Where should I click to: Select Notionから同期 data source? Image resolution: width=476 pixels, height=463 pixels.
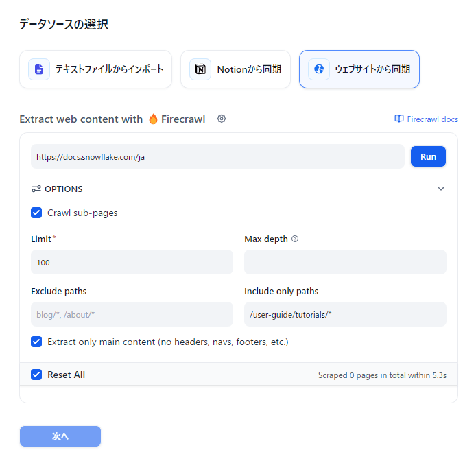pos(235,69)
